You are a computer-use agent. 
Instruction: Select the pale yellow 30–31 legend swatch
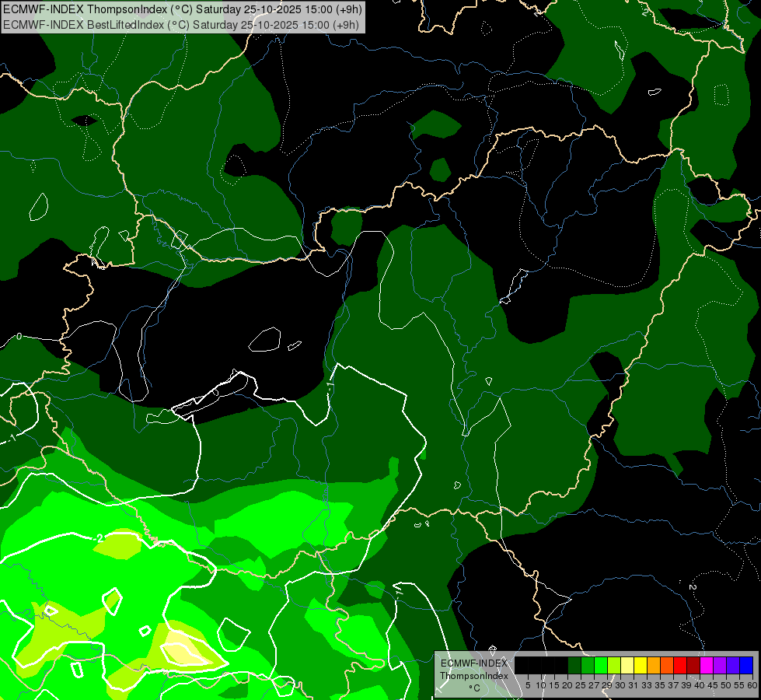[x=627, y=665]
